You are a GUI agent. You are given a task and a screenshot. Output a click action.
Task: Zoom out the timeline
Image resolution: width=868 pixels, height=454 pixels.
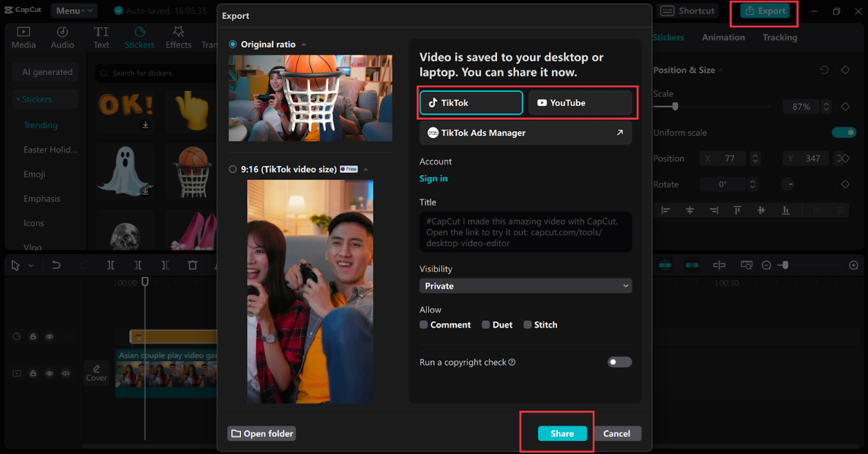point(767,265)
